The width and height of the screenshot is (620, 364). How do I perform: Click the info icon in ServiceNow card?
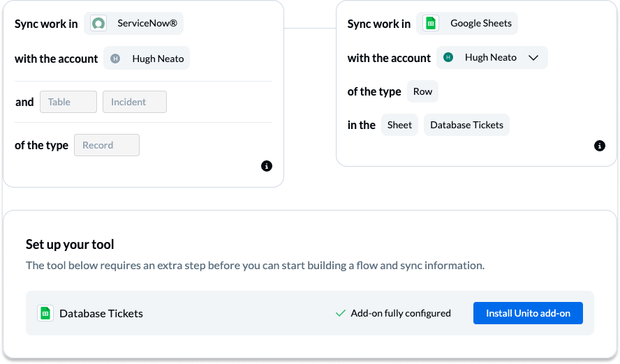[267, 166]
